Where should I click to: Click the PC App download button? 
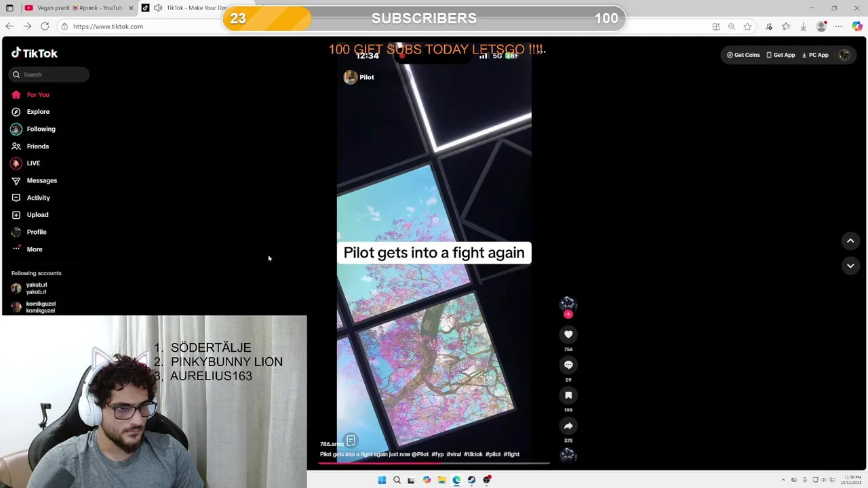click(815, 55)
